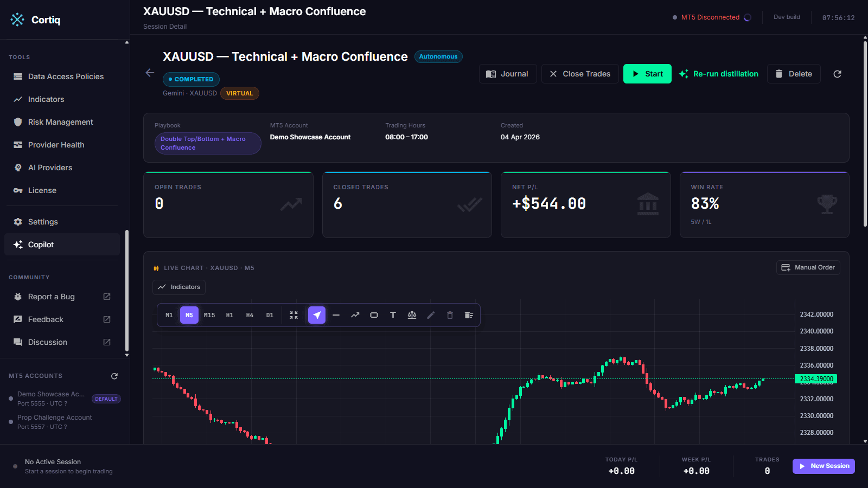Open the License page
This screenshot has width=868, height=488.
(x=62, y=190)
